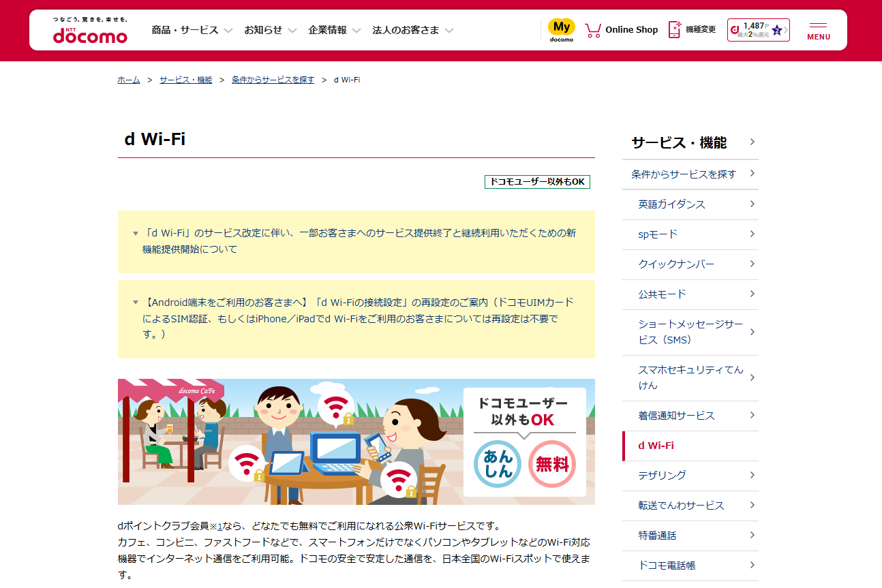882x588 pixels.
Task: Open クイックナンバー in the sidebar
Action: [690, 264]
